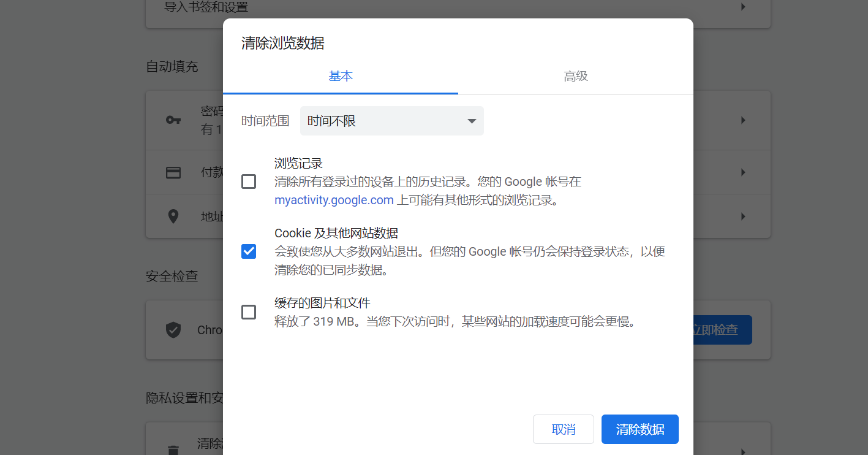Click the address location pin icon
The image size is (868, 455).
[x=173, y=216]
